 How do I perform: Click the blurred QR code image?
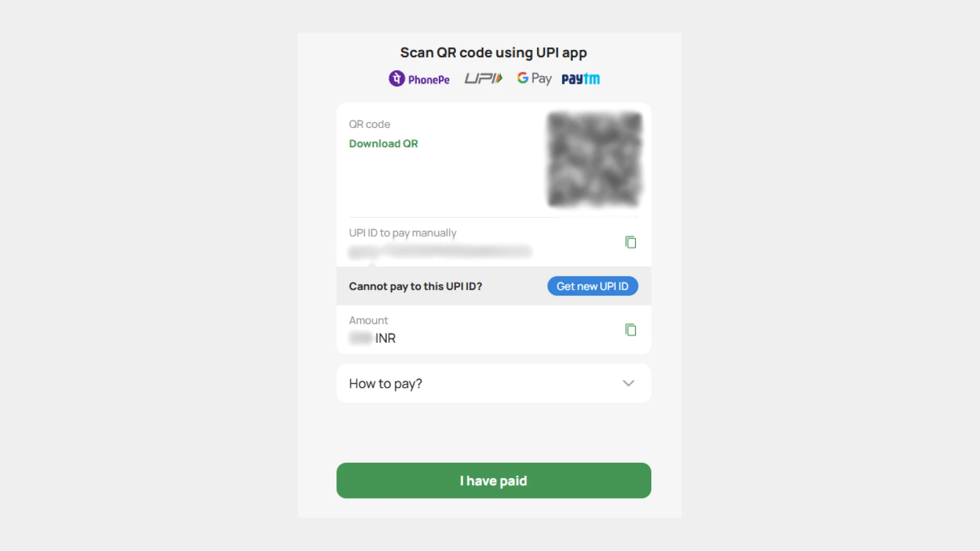pyautogui.click(x=594, y=159)
